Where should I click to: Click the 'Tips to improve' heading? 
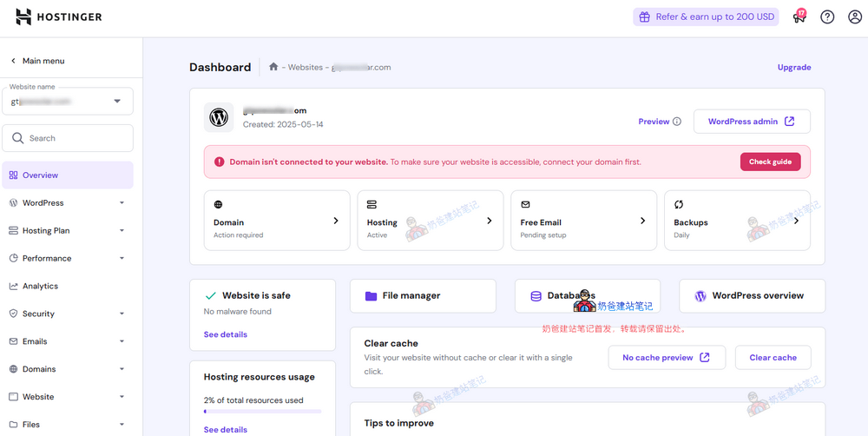click(399, 423)
